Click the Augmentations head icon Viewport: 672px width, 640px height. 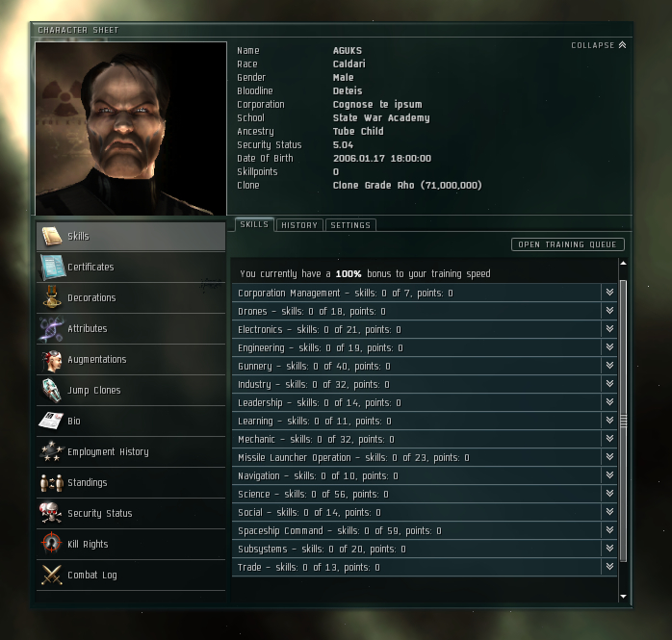point(52,359)
